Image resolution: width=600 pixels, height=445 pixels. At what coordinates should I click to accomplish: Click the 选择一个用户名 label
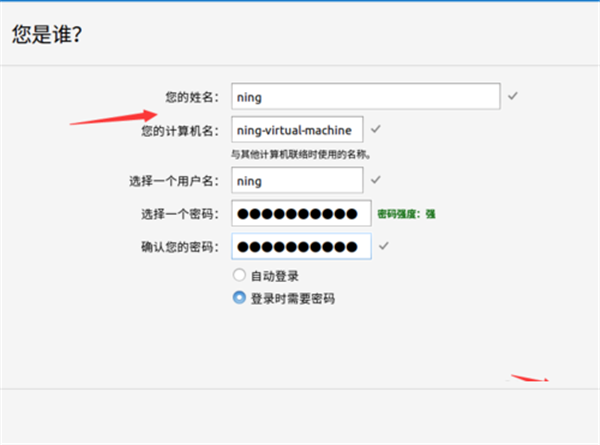tap(174, 181)
